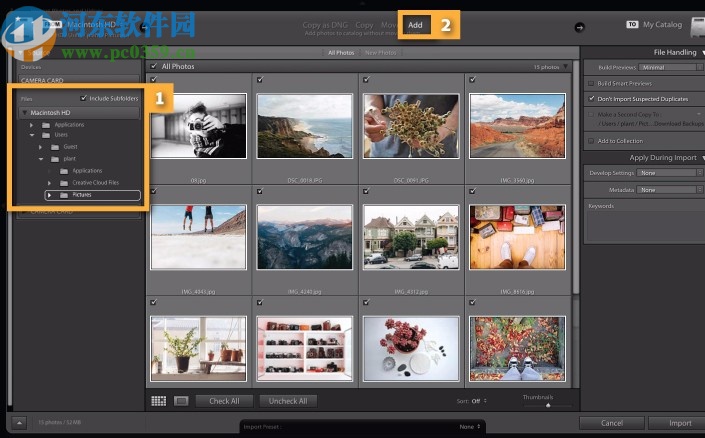This screenshot has width=705, height=438.
Task: Enable Build Smart Previews
Action: click(591, 83)
